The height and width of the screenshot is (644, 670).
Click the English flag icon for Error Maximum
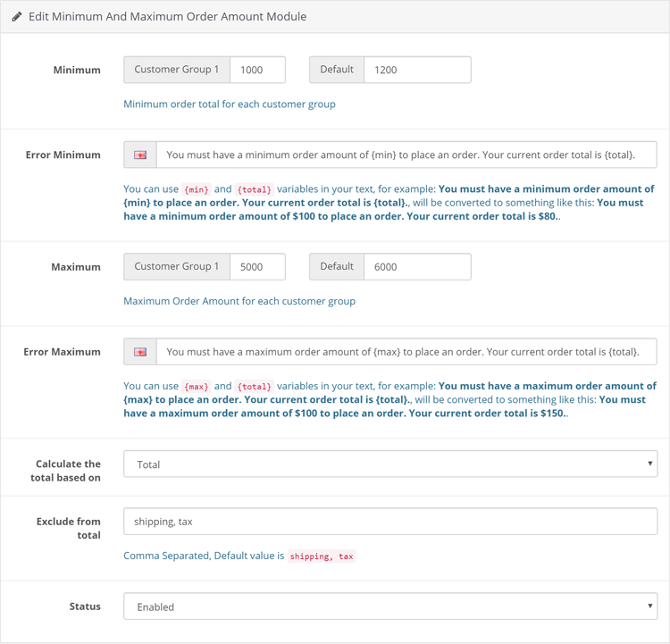140,352
